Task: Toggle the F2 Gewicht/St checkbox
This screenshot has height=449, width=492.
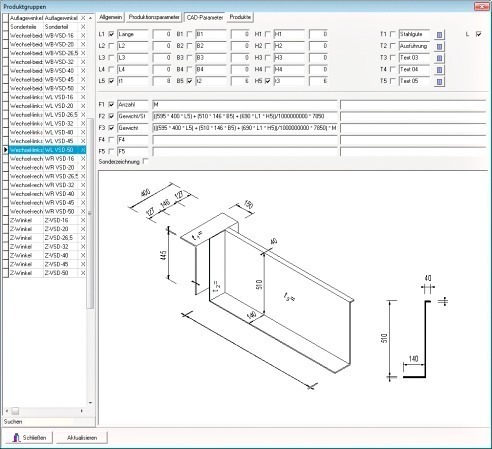Action: 111,116
